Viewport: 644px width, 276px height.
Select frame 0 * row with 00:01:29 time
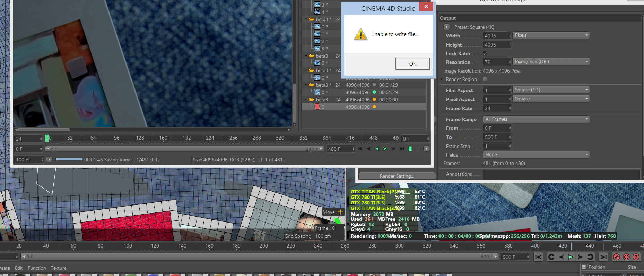[364, 92]
